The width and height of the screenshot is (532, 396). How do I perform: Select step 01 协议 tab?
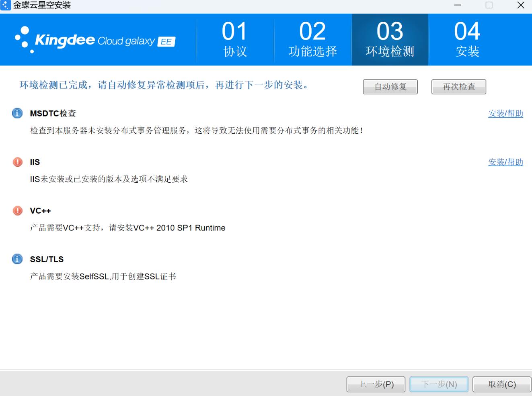click(235, 39)
